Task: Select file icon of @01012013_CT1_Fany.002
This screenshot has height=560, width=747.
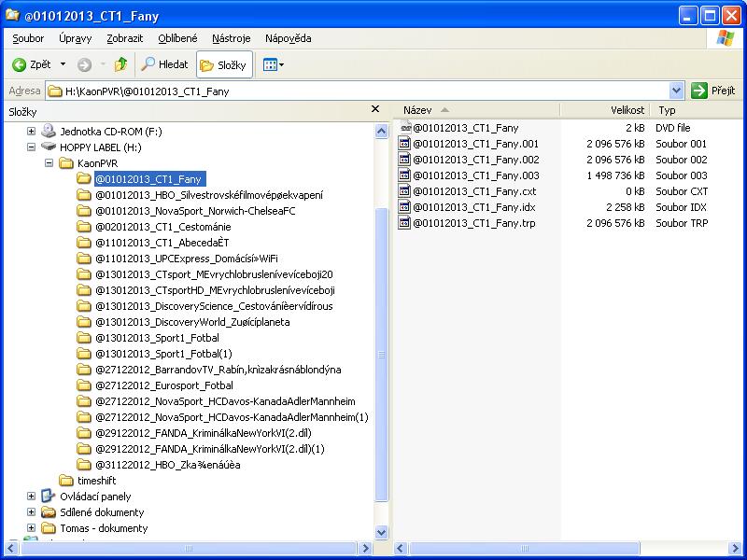Action: click(x=404, y=159)
